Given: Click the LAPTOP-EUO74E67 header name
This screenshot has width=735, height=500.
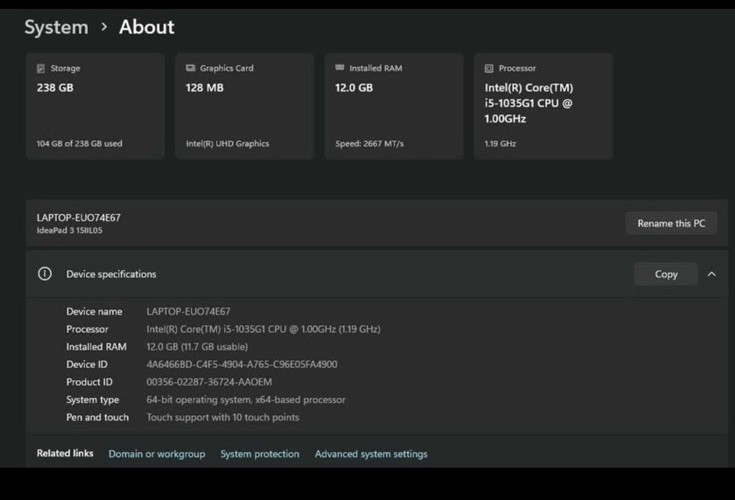Looking at the screenshot, I should [x=78, y=217].
